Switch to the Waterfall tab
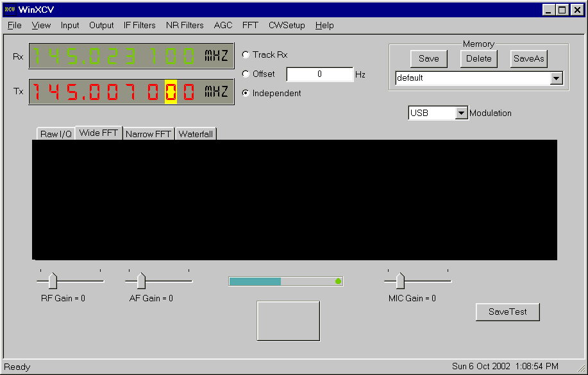Image resolution: width=588 pixels, height=375 pixels. tap(196, 134)
